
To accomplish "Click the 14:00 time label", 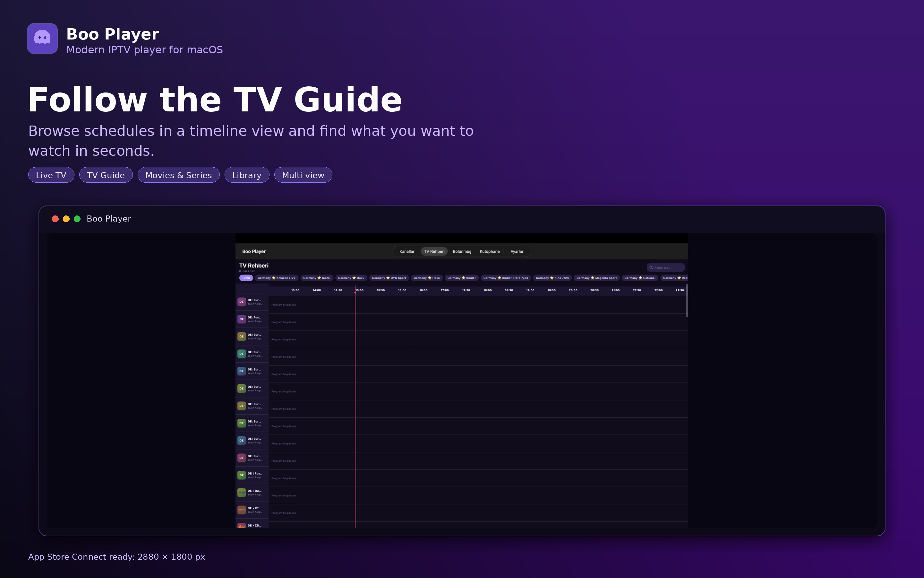I will [x=317, y=291].
